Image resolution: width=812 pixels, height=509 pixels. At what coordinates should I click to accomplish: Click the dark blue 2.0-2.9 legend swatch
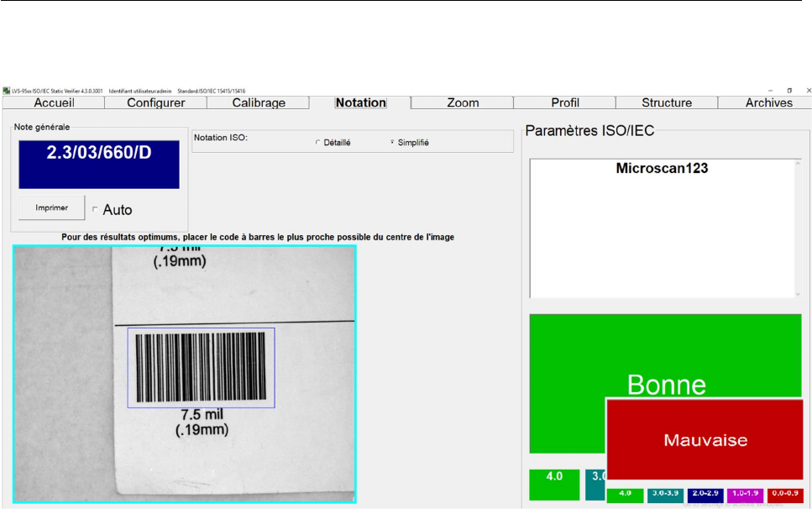coord(705,495)
